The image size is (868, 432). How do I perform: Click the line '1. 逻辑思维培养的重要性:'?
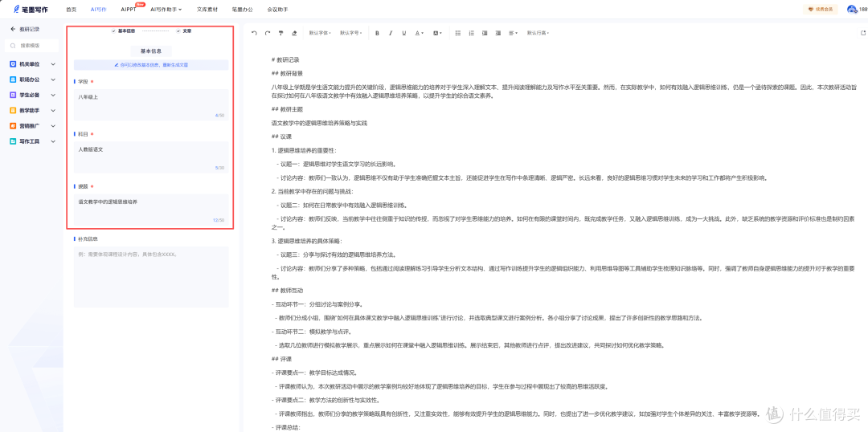click(x=303, y=150)
